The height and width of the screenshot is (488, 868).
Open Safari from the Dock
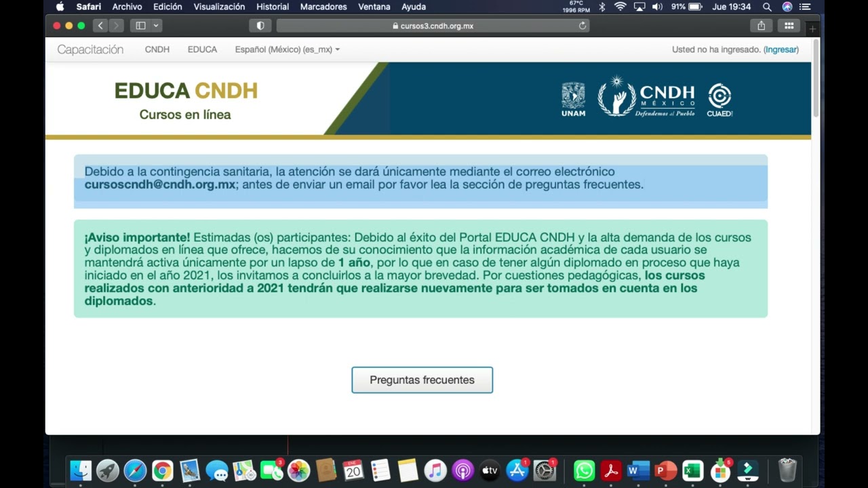pos(135,470)
